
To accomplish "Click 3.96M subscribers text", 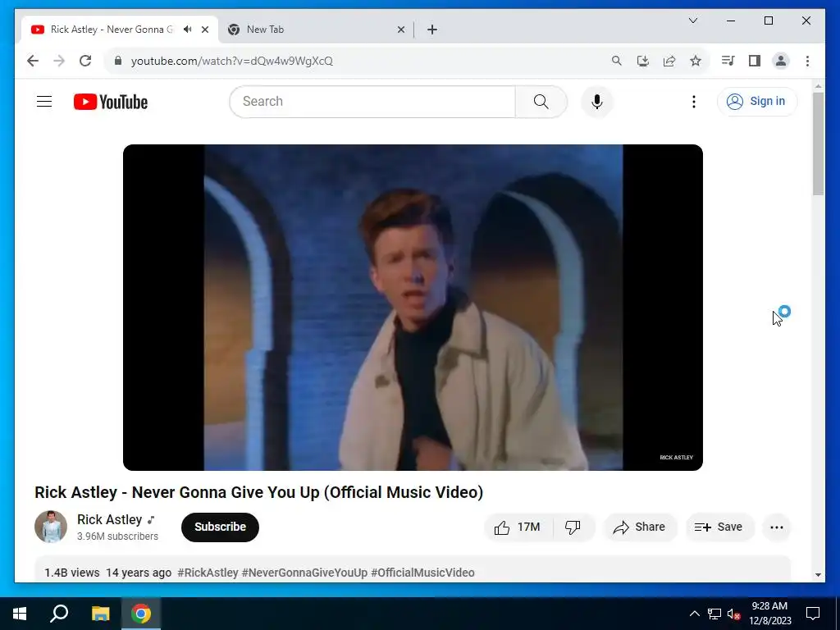I will click(x=117, y=536).
